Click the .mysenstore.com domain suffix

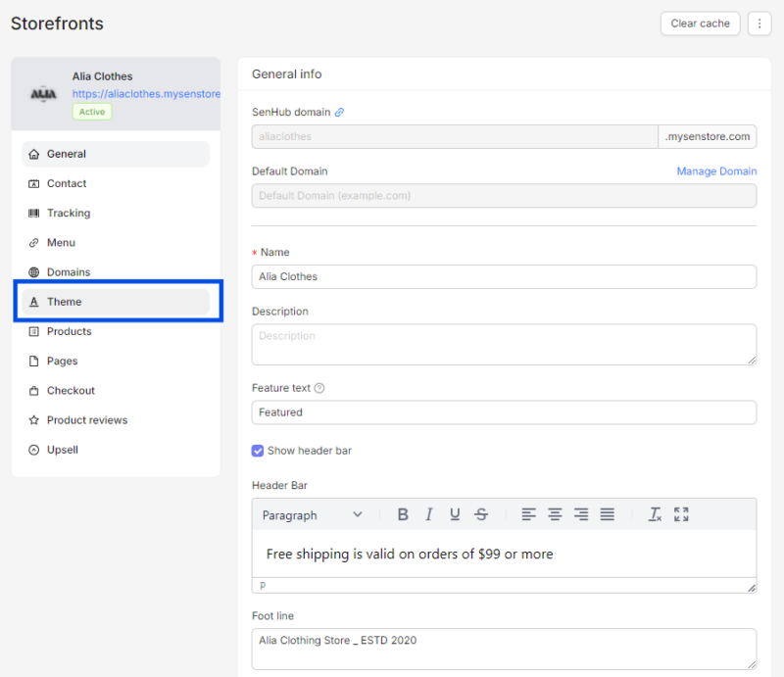(x=707, y=136)
